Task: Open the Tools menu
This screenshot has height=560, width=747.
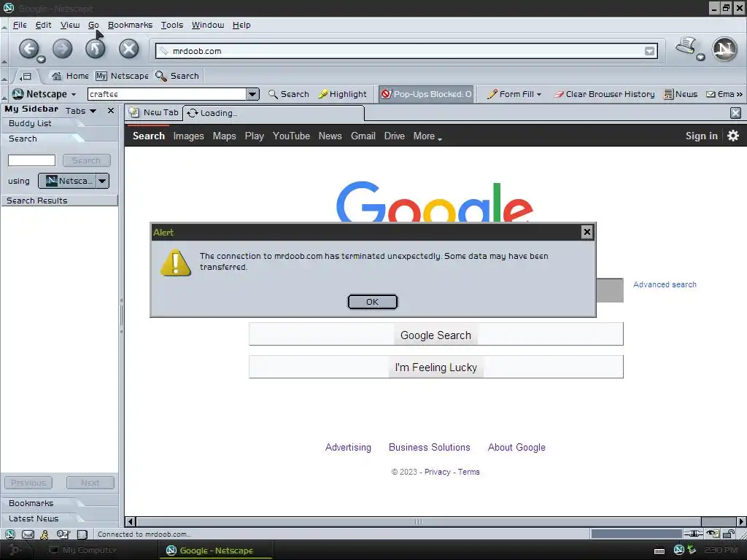Action: click(x=172, y=25)
